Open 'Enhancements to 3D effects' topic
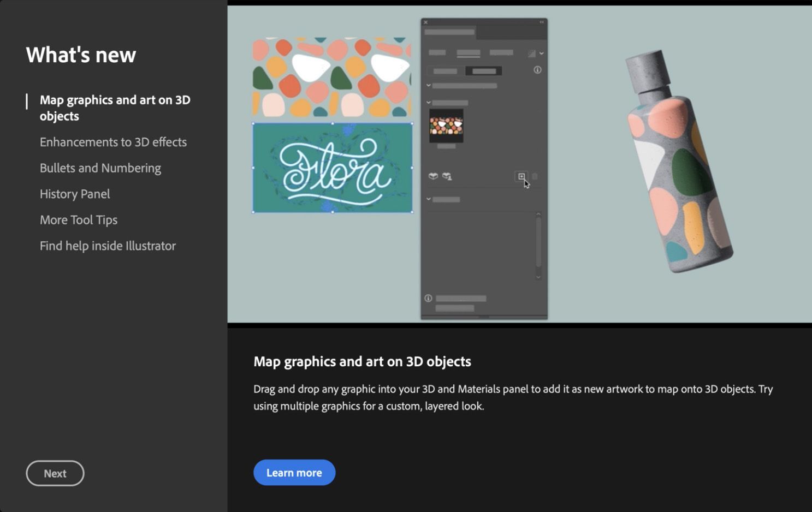This screenshot has width=812, height=512. [x=113, y=142]
